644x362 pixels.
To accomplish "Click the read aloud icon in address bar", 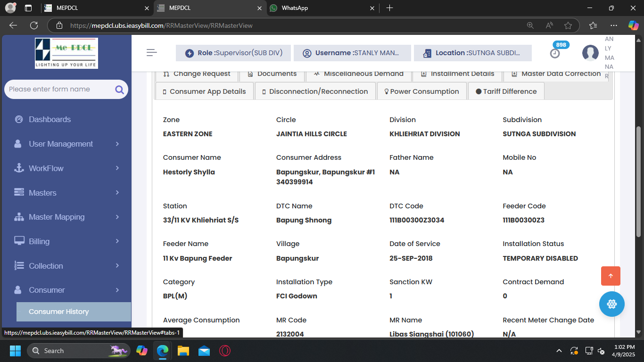I will click(549, 25).
